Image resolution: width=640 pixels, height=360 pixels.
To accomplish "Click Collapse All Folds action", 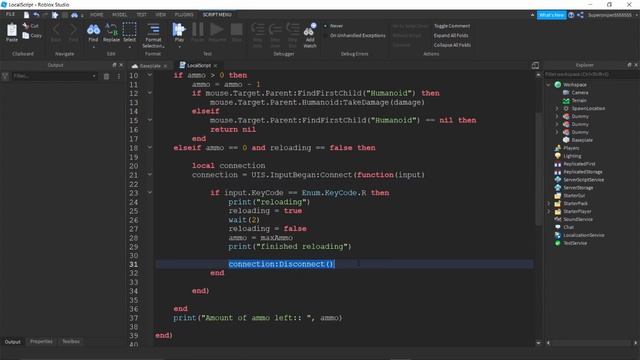I will pyautogui.click(x=452, y=45).
